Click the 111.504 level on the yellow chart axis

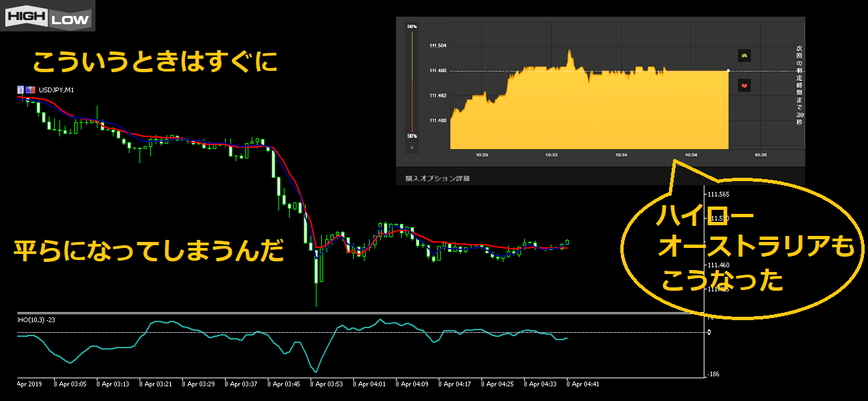point(438,45)
